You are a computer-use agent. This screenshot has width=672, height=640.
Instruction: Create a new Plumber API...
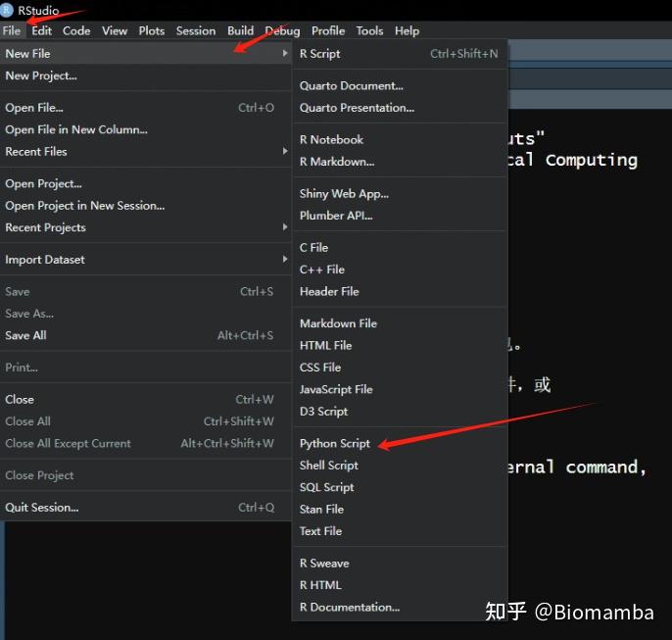click(400, 216)
